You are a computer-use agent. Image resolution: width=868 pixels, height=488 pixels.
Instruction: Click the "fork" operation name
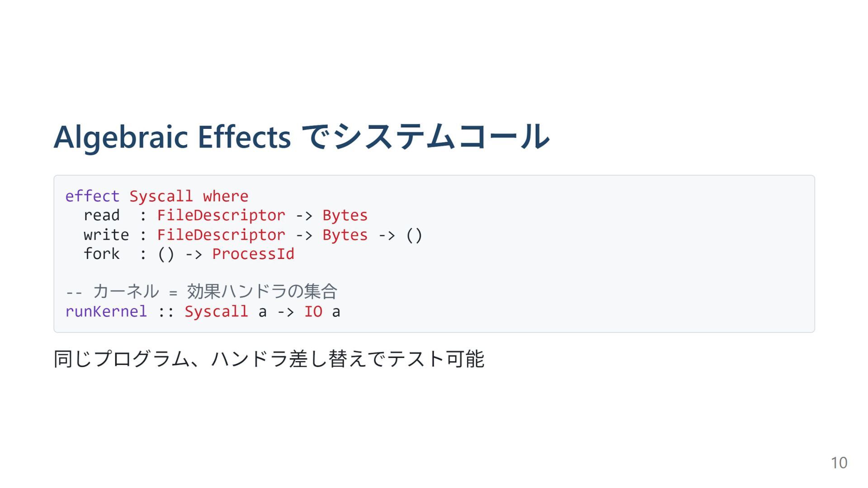point(101,254)
